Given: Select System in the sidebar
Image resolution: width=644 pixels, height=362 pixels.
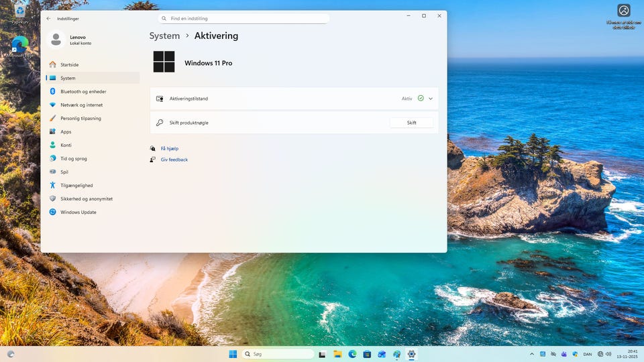Looking at the screenshot, I should pyautogui.click(x=93, y=78).
